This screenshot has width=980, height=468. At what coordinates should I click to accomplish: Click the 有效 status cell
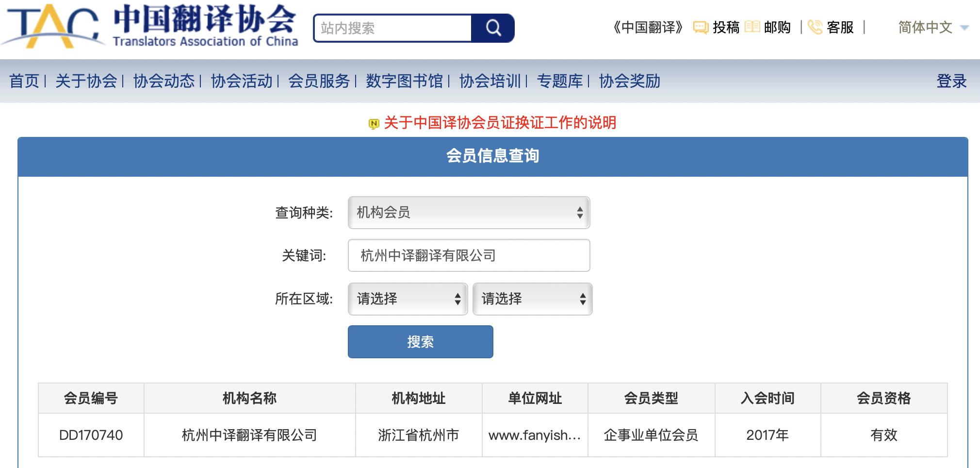pyautogui.click(x=884, y=435)
